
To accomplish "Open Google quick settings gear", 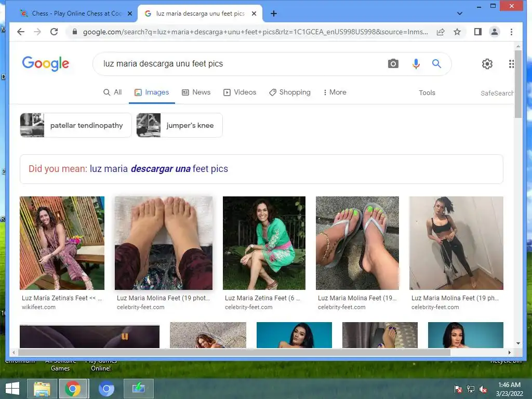I will point(487,64).
